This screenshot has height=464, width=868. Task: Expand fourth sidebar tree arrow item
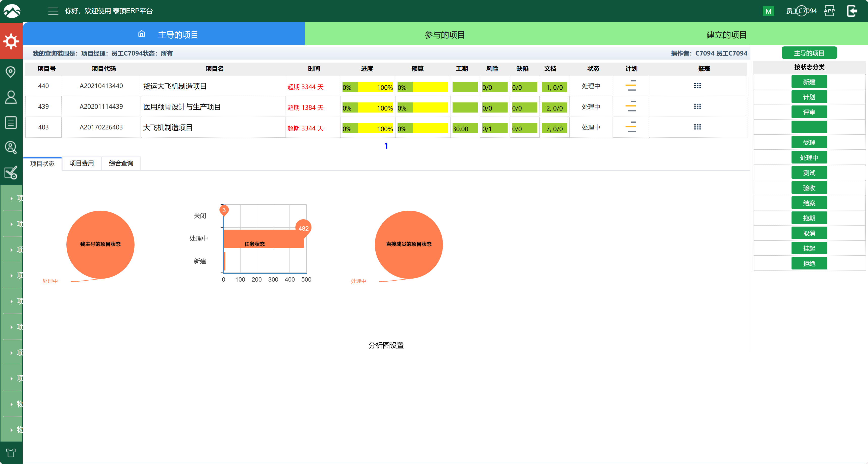[x=11, y=276]
